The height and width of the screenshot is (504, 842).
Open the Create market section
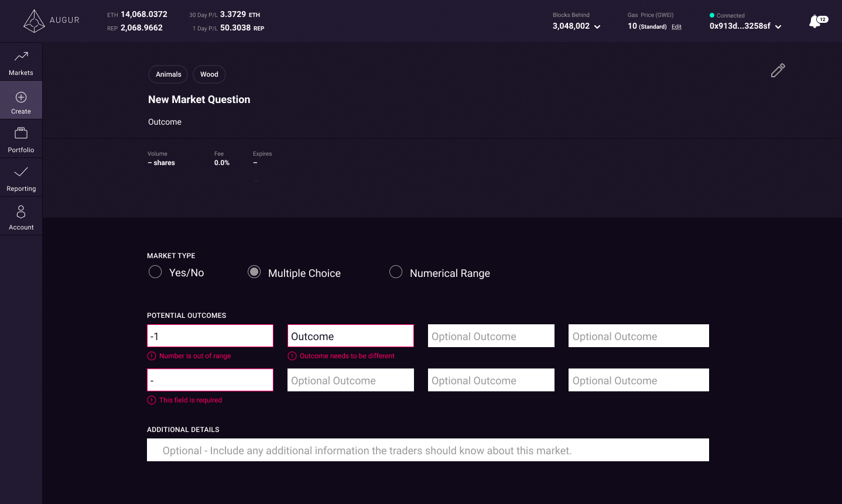pos(21,100)
